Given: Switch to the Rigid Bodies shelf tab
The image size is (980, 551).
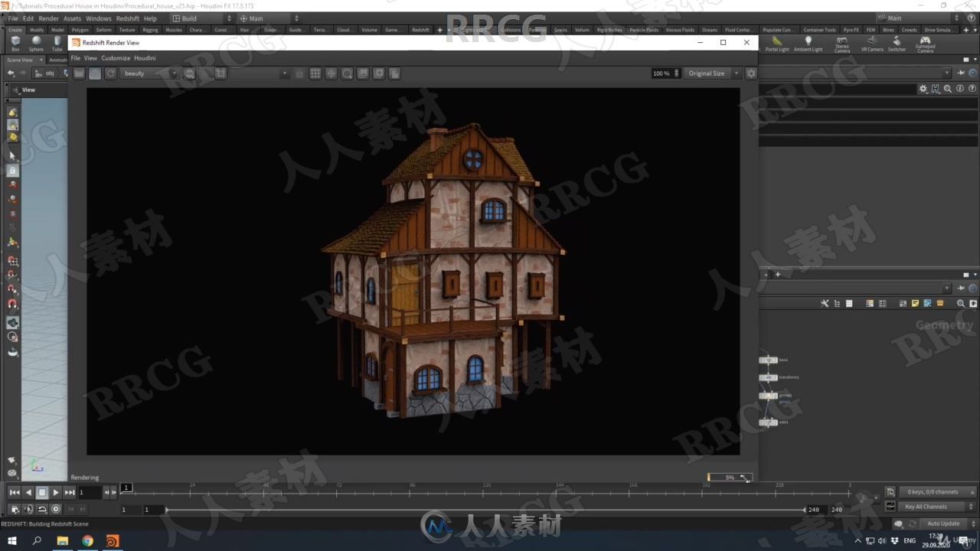Looking at the screenshot, I should pos(609,30).
